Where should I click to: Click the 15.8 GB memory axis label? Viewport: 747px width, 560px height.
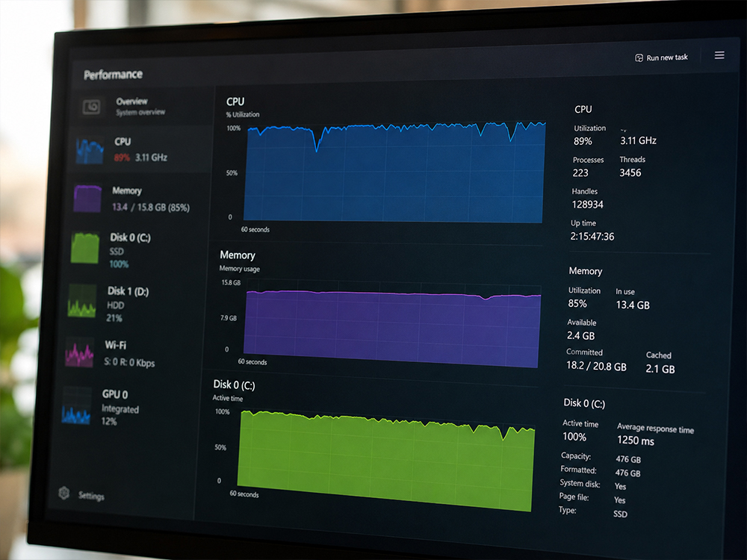point(231,282)
